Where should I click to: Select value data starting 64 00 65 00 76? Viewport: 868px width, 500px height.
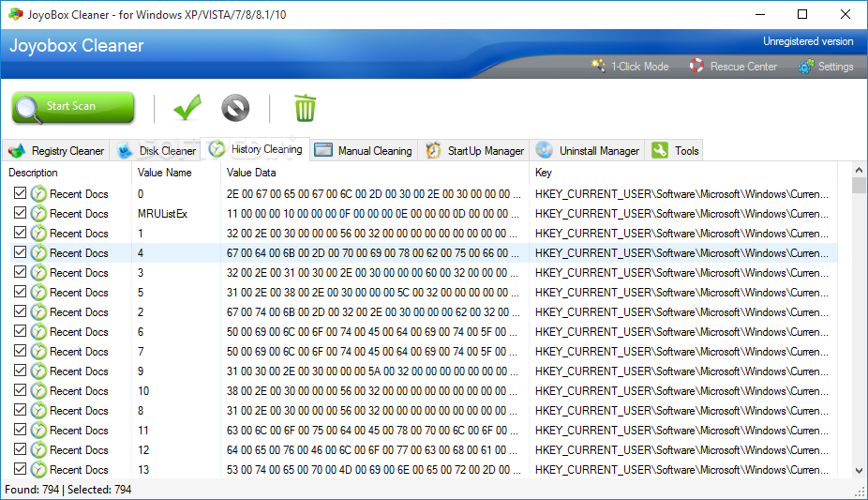(x=374, y=450)
